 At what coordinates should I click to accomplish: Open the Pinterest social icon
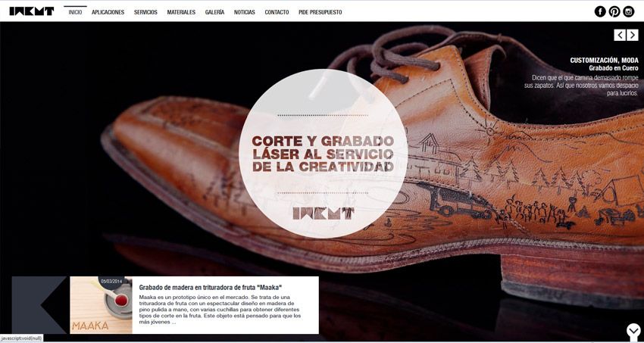point(614,11)
